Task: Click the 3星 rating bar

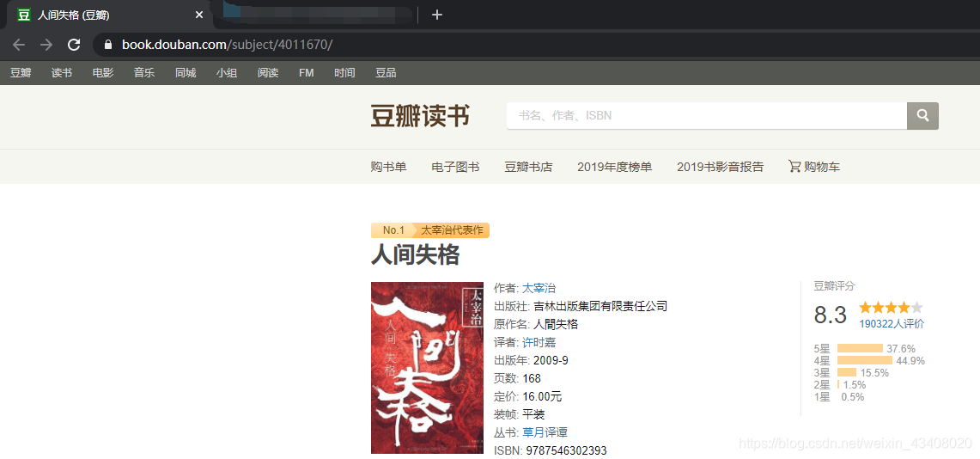Action: 847,373
